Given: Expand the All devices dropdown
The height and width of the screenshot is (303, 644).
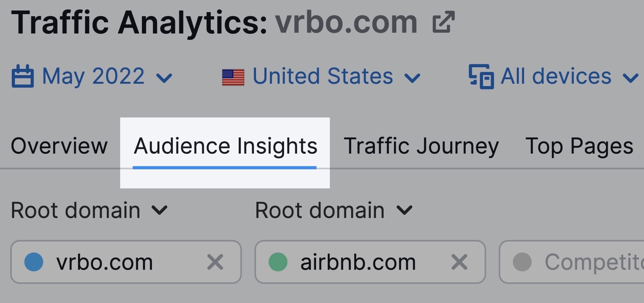Looking at the screenshot, I should 554,76.
